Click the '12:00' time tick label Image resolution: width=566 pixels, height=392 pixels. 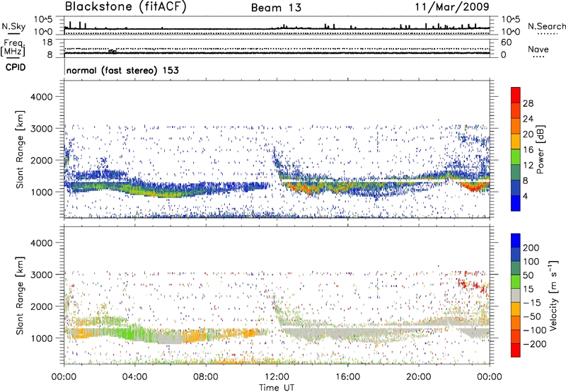(x=277, y=377)
